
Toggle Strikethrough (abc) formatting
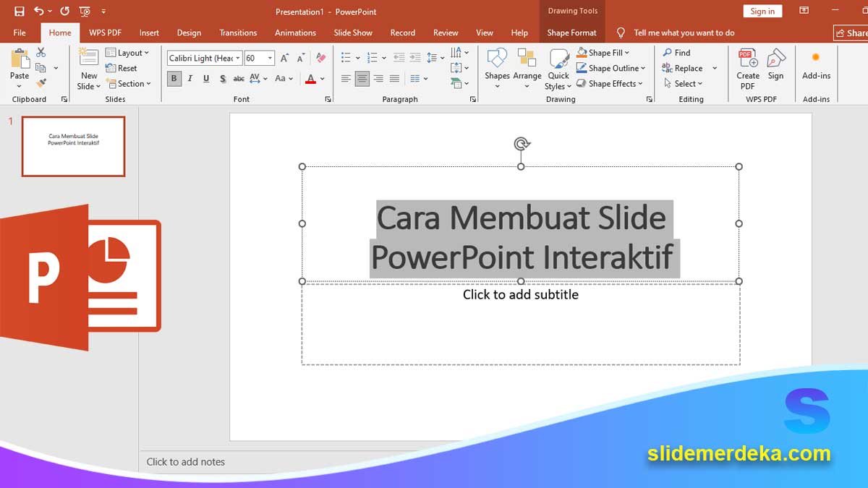pyautogui.click(x=239, y=78)
